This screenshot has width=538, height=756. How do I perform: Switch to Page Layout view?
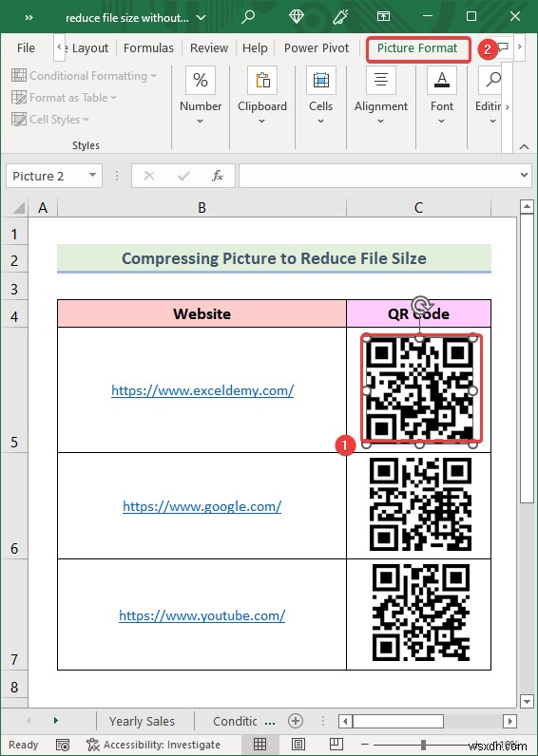pos(298,744)
